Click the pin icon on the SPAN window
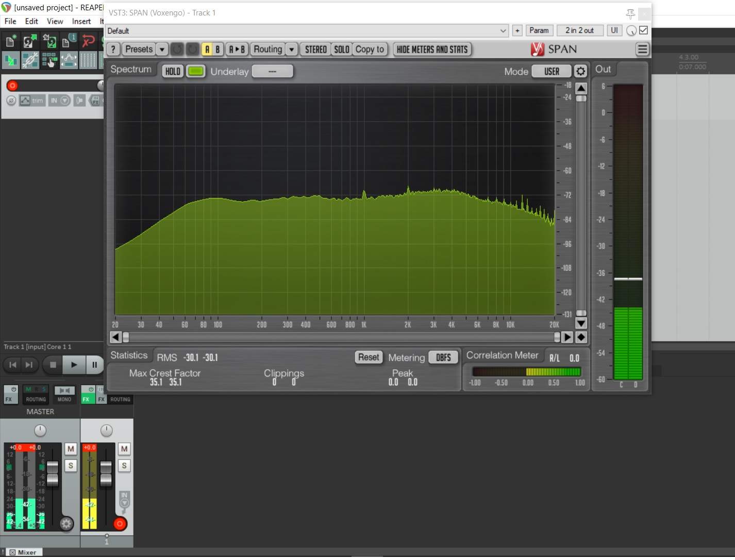735x560 pixels. click(x=630, y=13)
